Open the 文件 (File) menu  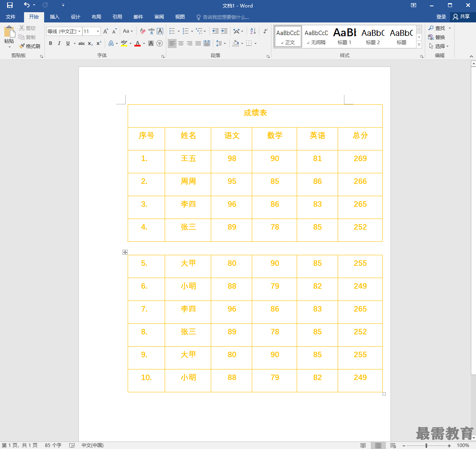11,17
